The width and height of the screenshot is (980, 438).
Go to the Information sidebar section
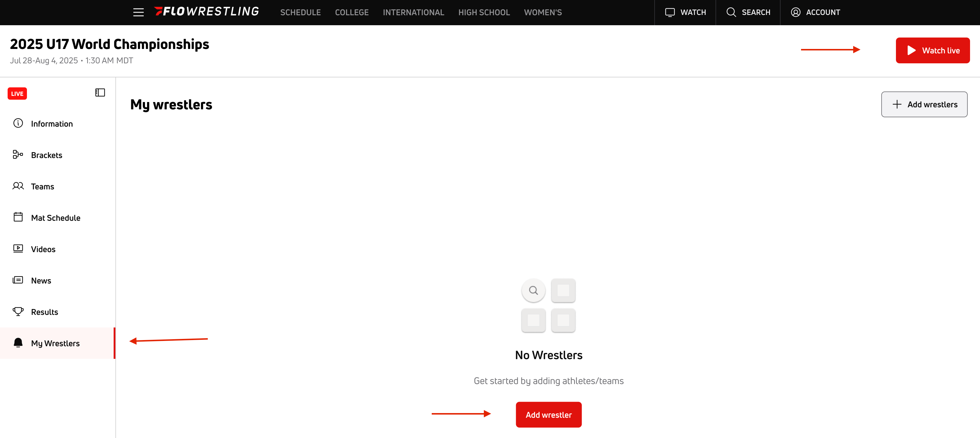57,123
